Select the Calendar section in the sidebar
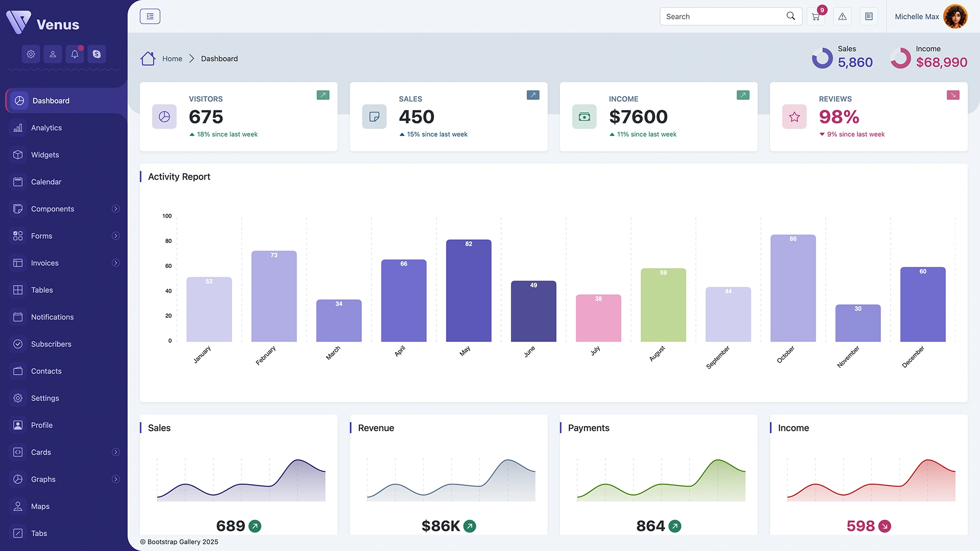The height and width of the screenshot is (551, 980). point(46,182)
